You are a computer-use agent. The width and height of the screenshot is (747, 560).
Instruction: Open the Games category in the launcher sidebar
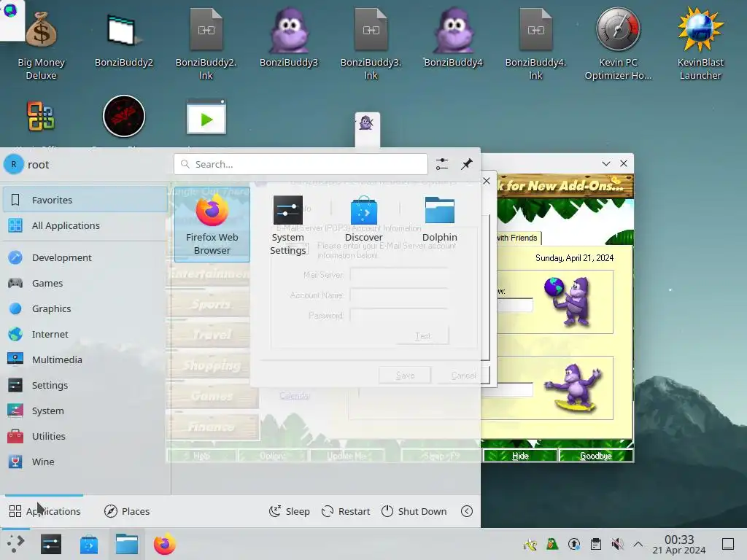pos(85,284)
